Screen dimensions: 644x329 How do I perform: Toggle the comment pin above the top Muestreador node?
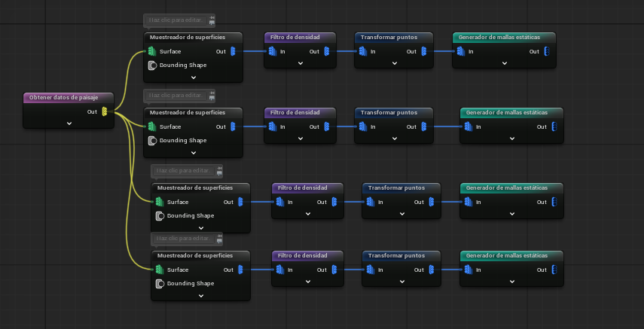click(x=212, y=20)
